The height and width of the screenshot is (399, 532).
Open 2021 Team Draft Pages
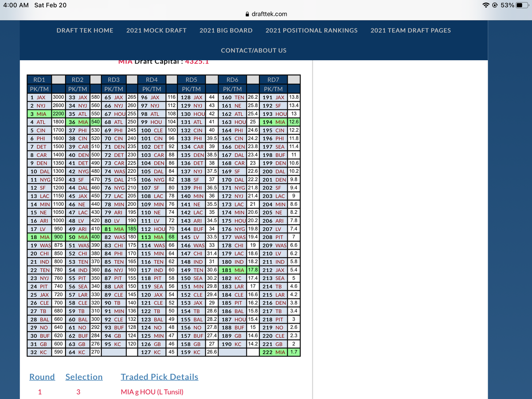pos(411,30)
